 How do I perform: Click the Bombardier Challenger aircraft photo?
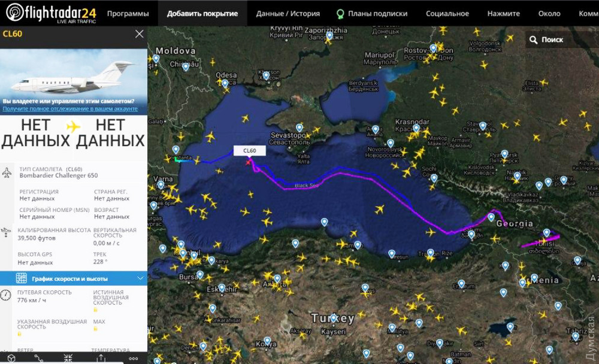pos(73,72)
